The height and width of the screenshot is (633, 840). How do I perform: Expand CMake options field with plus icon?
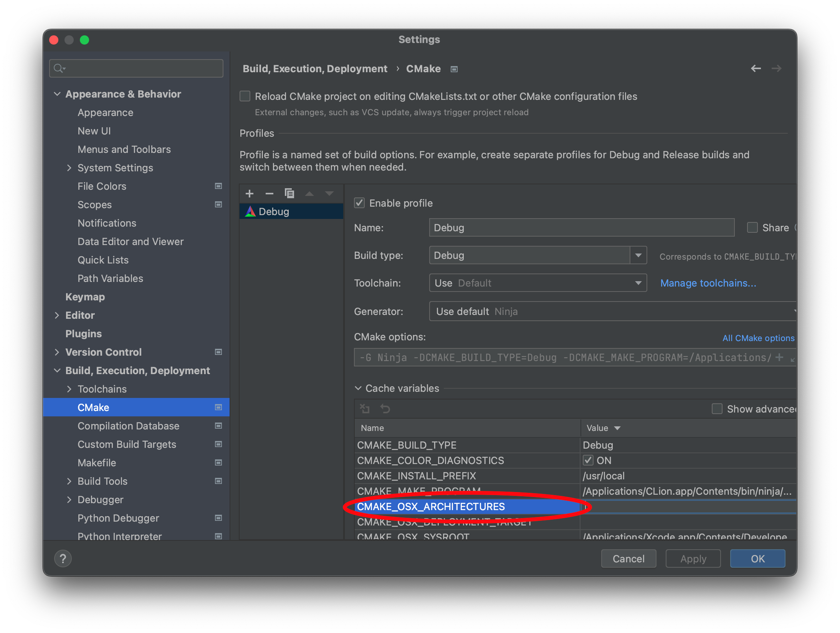coord(779,358)
